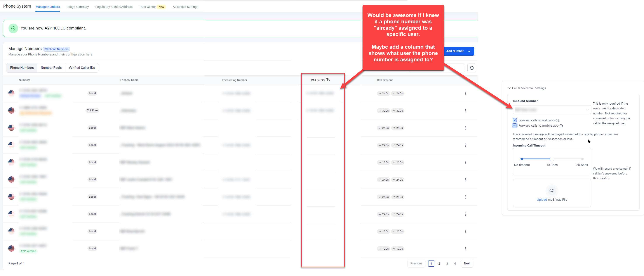The width and height of the screenshot is (644, 276).
Task: Click the outgoing 320s timeout chip
Action: [x=398, y=111]
